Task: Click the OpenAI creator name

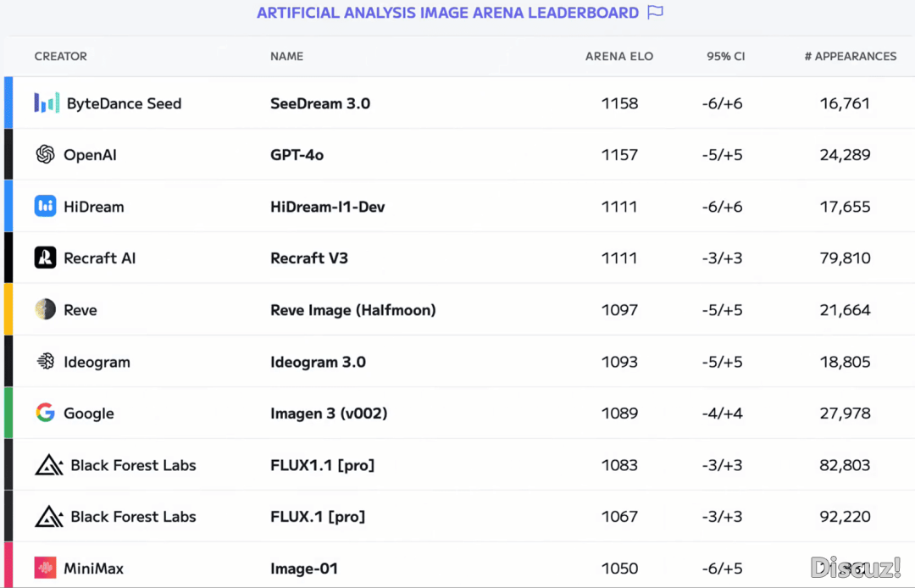Action: [x=90, y=154]
